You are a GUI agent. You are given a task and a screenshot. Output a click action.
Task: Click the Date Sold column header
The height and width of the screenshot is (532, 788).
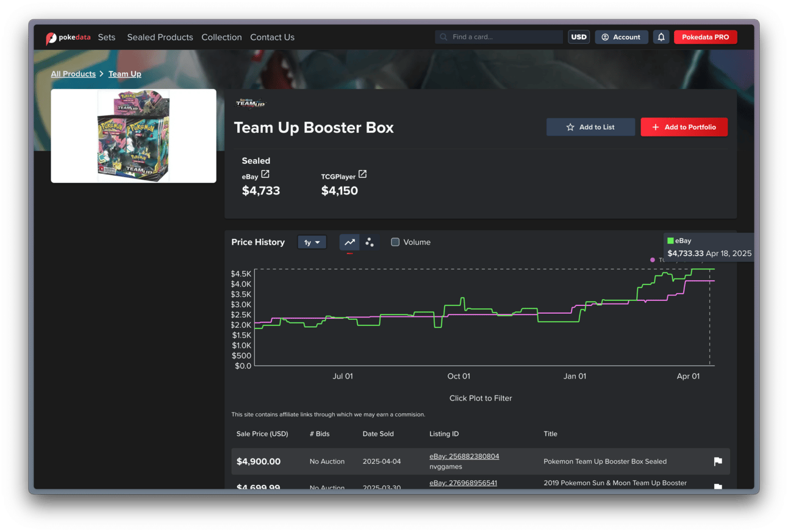coord(378,434)
